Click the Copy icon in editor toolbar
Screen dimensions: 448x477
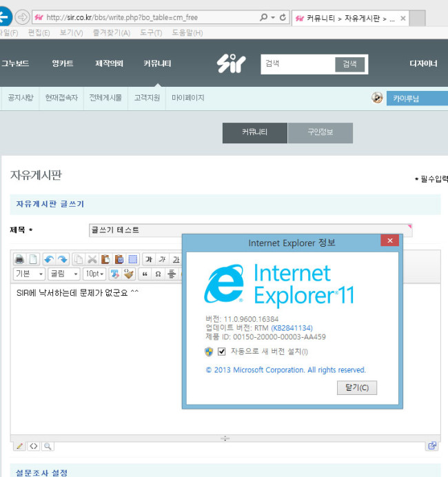79,259
